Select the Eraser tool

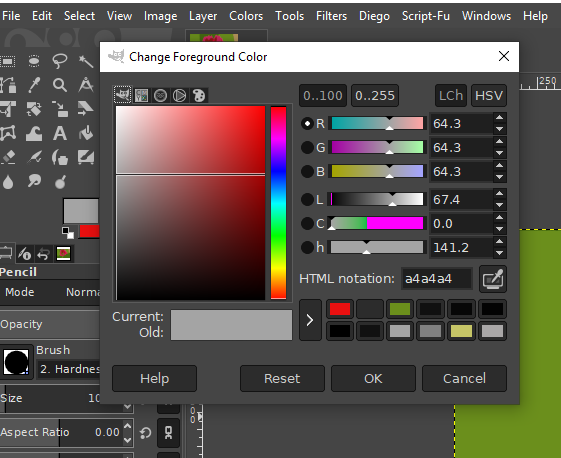[9, 157]
